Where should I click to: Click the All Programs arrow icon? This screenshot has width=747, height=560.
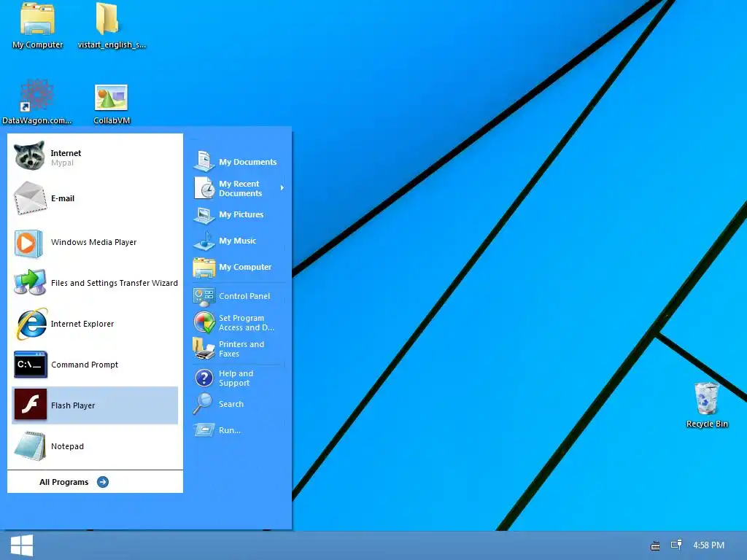[x=102, y=482]
